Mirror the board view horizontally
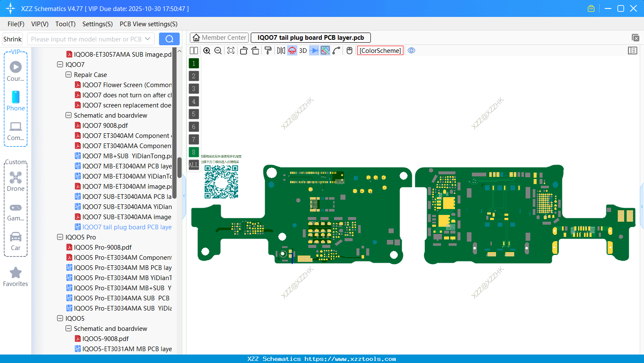Screen dimensions: 644x363 (280, 50)
